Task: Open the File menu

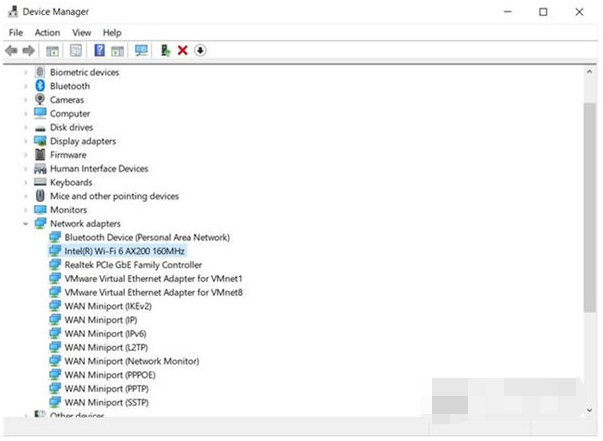Action: pos(16,32)
